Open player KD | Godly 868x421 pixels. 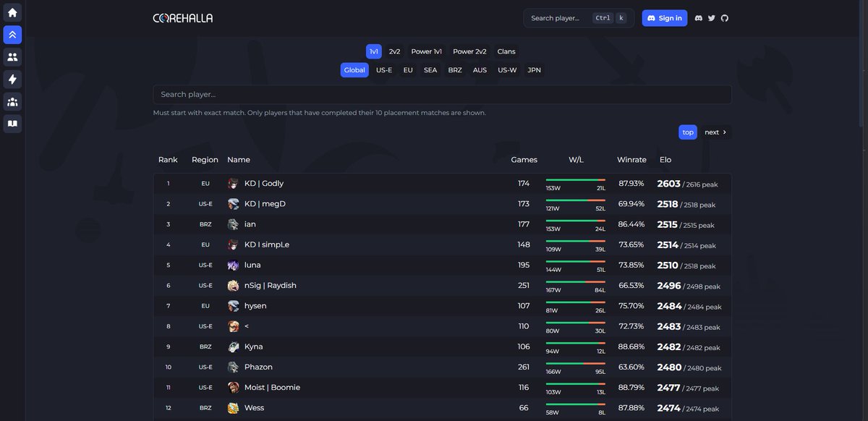(264, 184)
